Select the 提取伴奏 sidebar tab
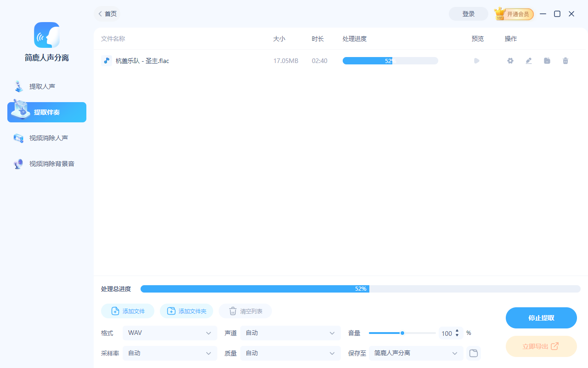This screenshot has width=588, height=368. click(46, 112)
